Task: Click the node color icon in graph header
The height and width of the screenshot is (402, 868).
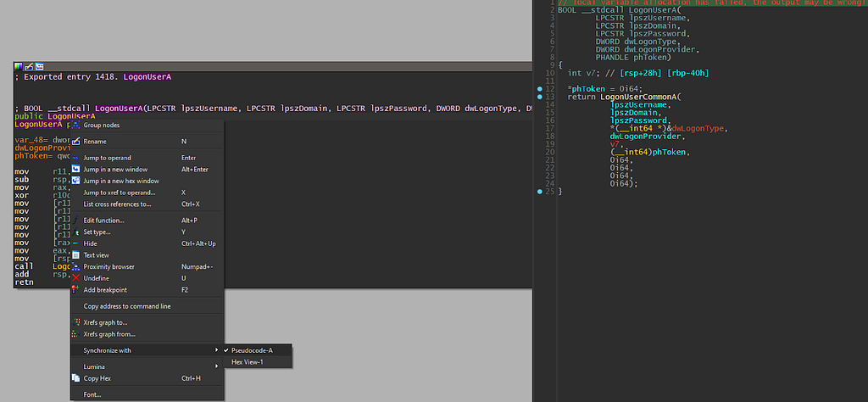Action: (x=19, y=65)
